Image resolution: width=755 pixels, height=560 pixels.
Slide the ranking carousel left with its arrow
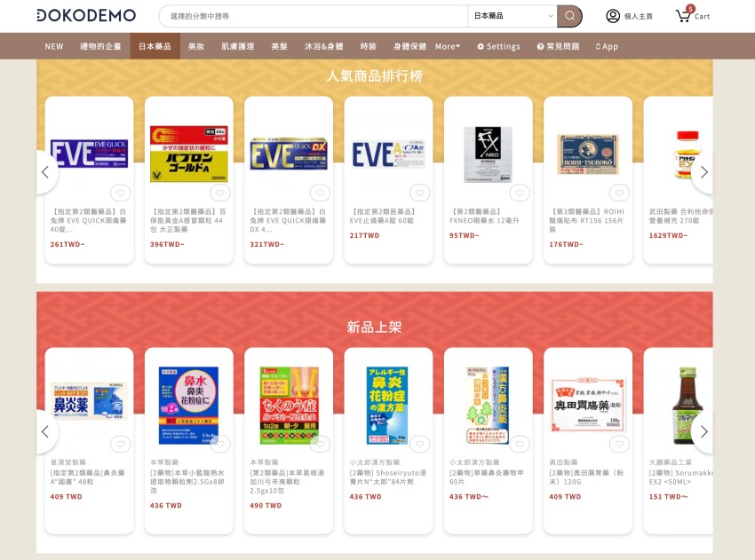tap(45, 172)
